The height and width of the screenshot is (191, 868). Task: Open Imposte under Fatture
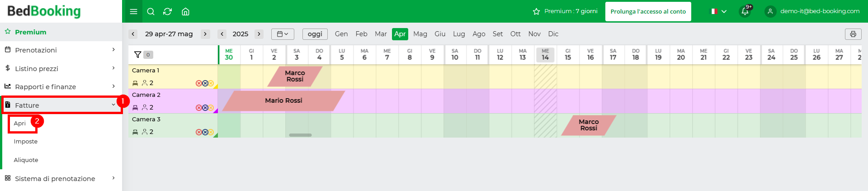coord(26,142)
